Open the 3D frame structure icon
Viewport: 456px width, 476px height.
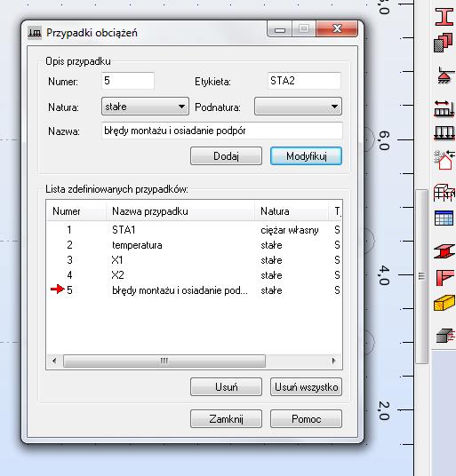(x=444, y=193)
